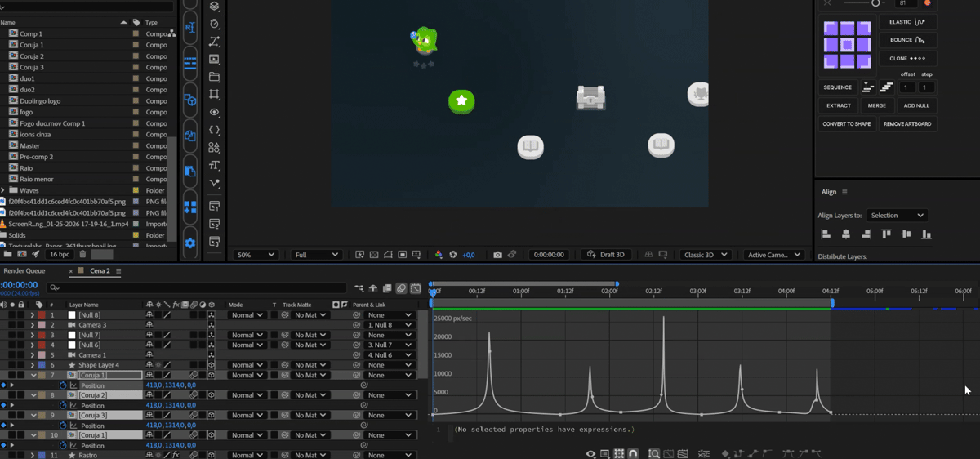Toggle Position stopwatch under Coruja 2
The width and height of the screenshot is (980, 459).
[x=64, y=405]
